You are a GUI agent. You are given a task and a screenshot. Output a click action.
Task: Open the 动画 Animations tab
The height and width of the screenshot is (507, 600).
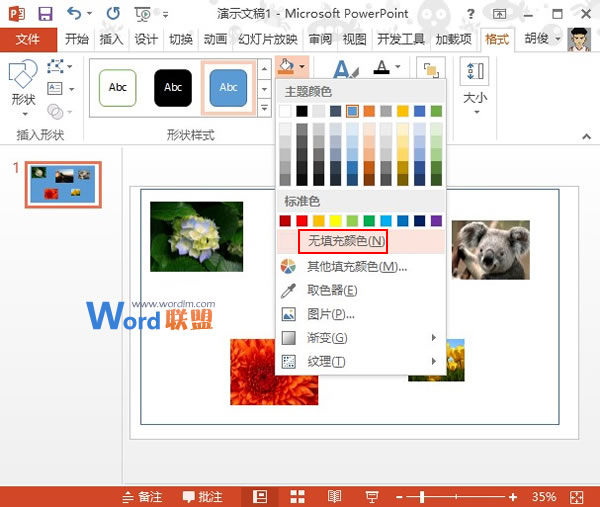pyautogui.click(x=215, y=39)
